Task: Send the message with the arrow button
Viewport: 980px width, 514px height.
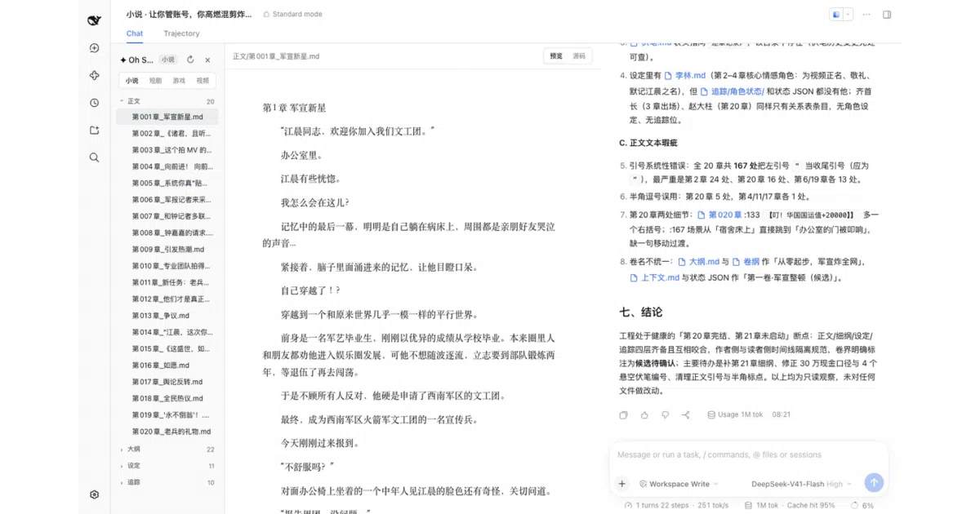Action: click(x=874, y=483)
